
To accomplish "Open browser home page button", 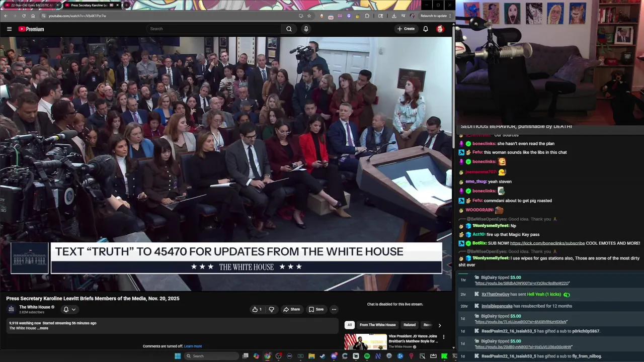I will tap(33, 16).
